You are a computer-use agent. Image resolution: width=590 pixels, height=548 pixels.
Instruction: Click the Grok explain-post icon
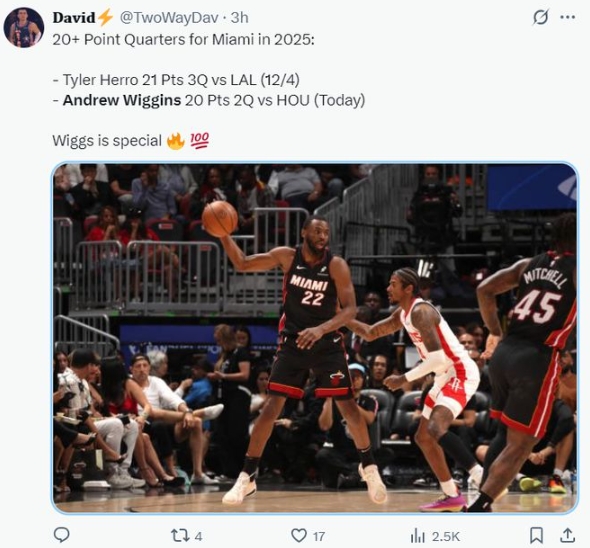pos(541,17)
